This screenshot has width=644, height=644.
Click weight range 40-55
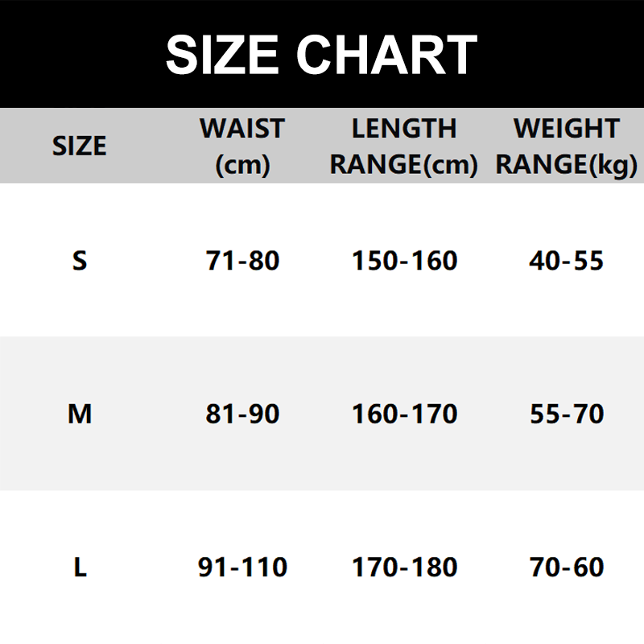point(566,261)
